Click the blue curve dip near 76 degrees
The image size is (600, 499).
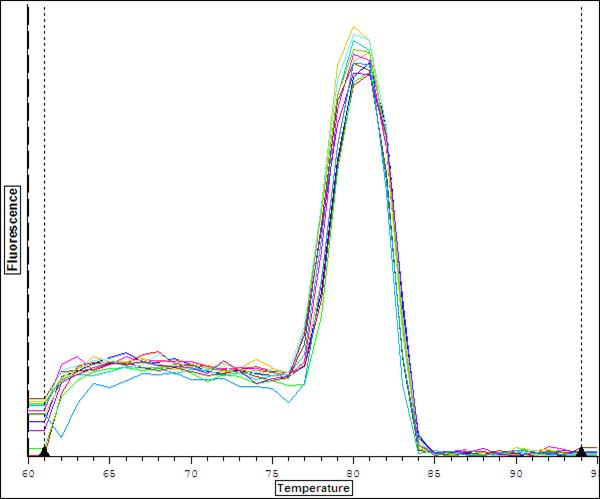pos(289,402)
